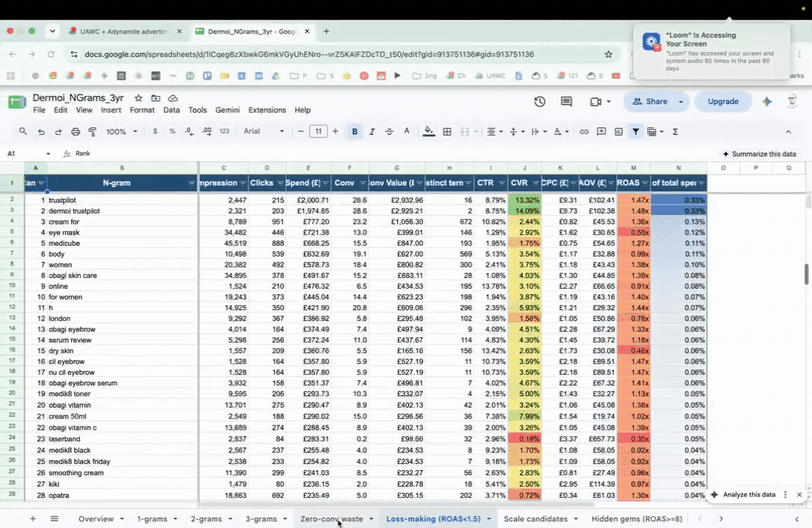Click the search menus magnifier icon
The width and height of the screenshot is (812, 528).
pos(23,131)
